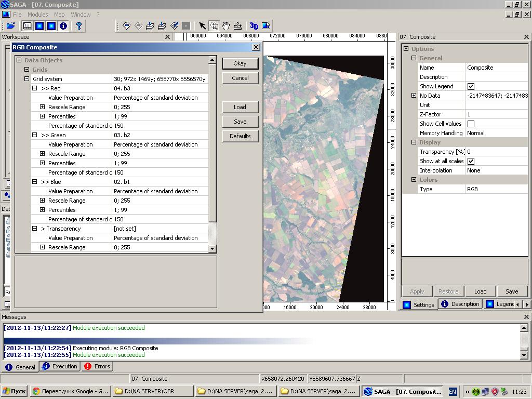Screen dimensions: 532x399
Task: Expand Rescale Range under Red
Action: pos(42,107)
